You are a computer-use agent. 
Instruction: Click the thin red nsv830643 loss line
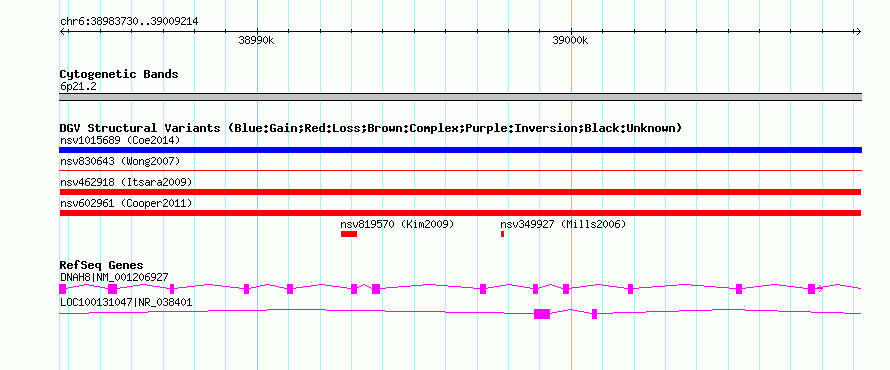point(460,170)
